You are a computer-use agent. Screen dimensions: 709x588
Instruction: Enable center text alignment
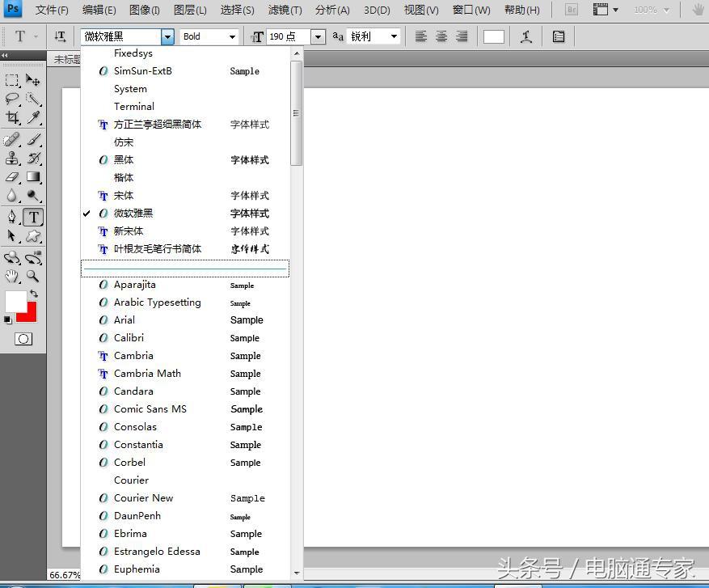click(x=441, y=36)
